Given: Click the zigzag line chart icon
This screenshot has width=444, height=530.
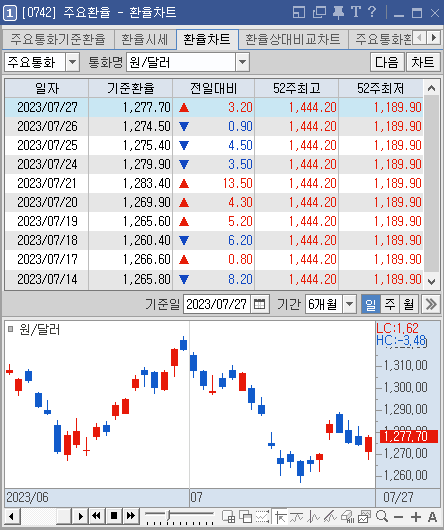Looking at the screenshot, I should coord(314,516).
